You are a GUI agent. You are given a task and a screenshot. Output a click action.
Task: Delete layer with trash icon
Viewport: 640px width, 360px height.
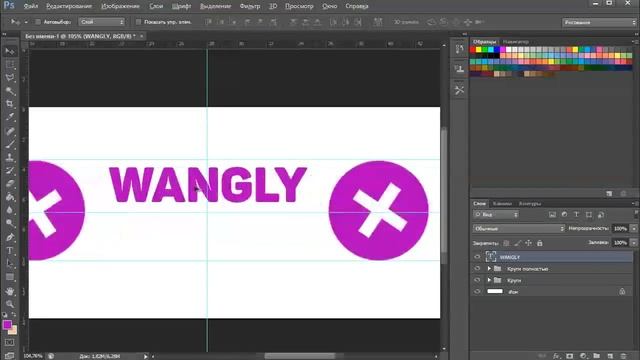(623, 356)
